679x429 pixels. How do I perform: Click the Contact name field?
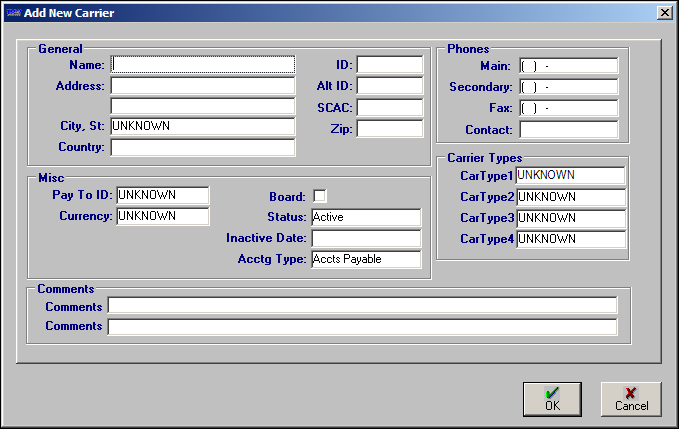tap(568, 130)
